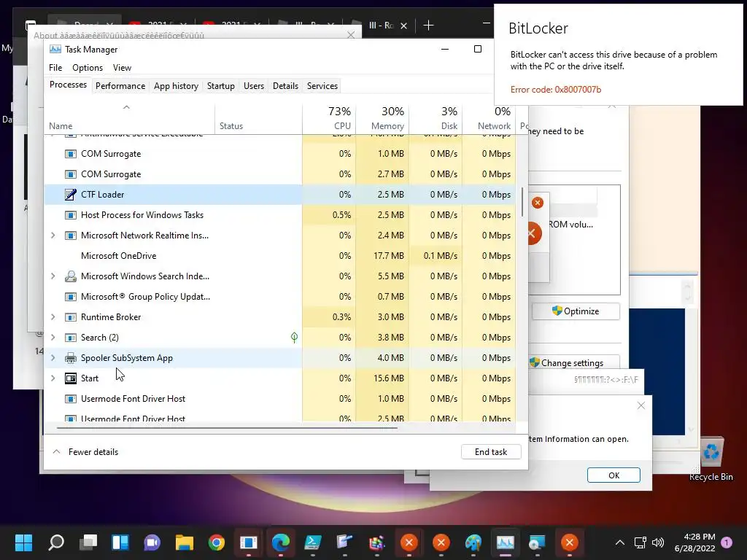
Task: Click the Microsoft Group Policy Update process icon
Action: [x=71, y=297]
